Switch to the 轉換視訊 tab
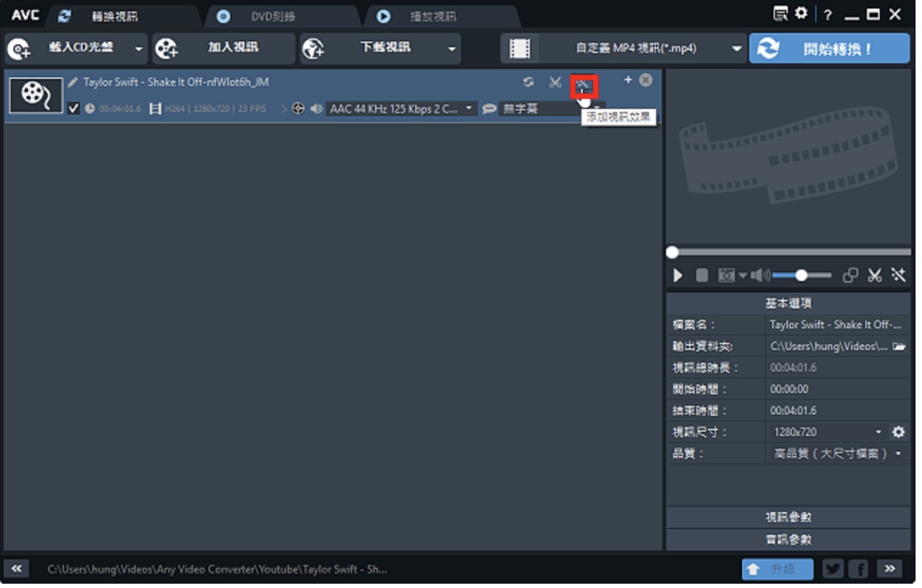 pos(115,16)
